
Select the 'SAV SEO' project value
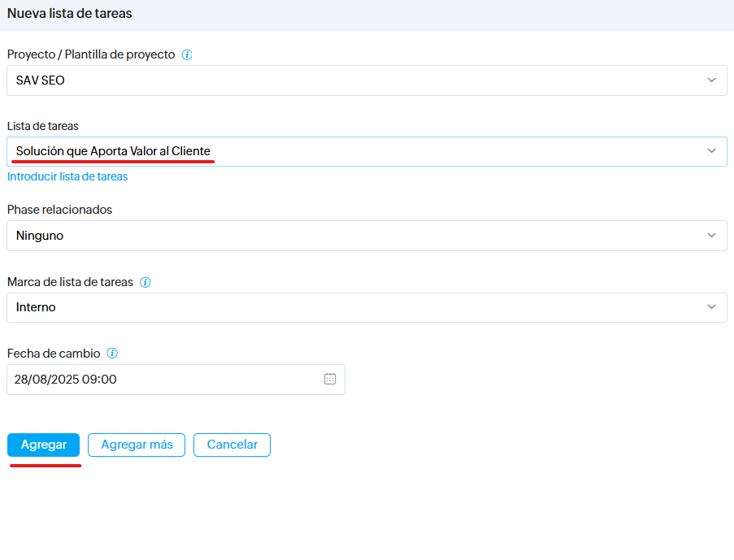tap(41, 80)
